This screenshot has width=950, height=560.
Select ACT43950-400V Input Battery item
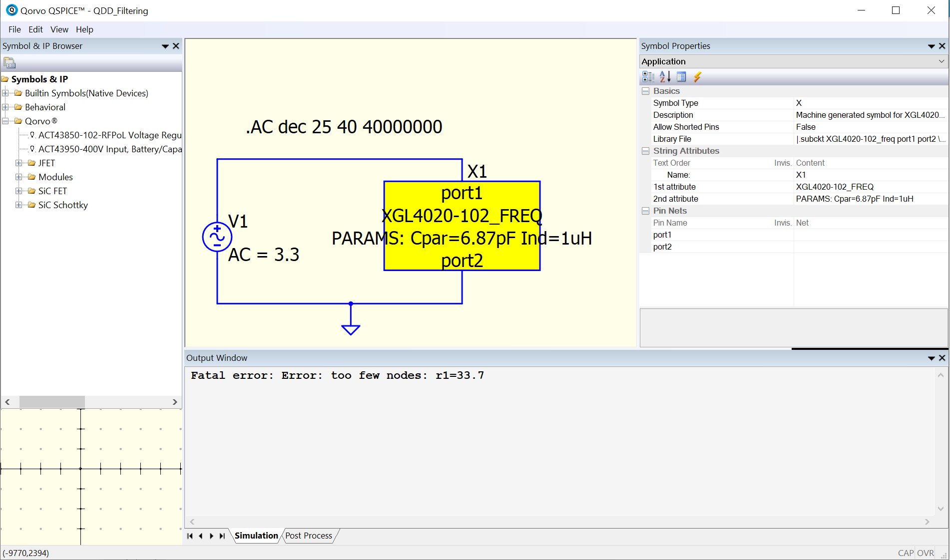click(x=110, y=149)
